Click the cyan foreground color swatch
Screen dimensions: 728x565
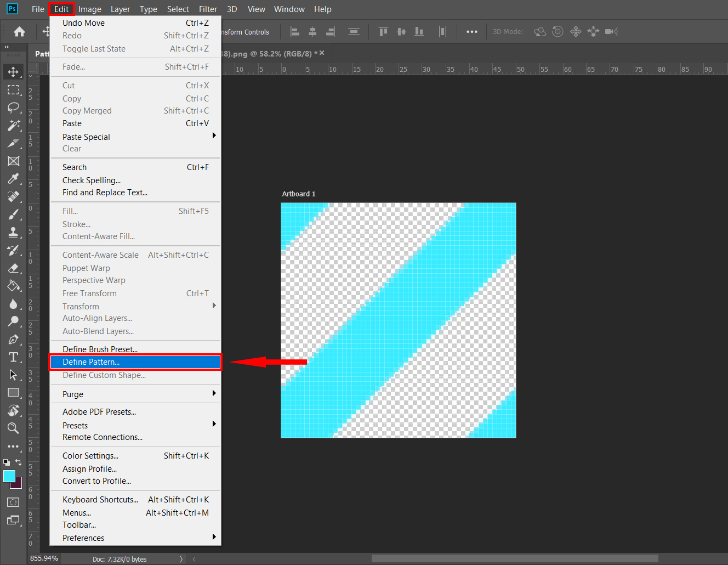(x=9, y=476)
